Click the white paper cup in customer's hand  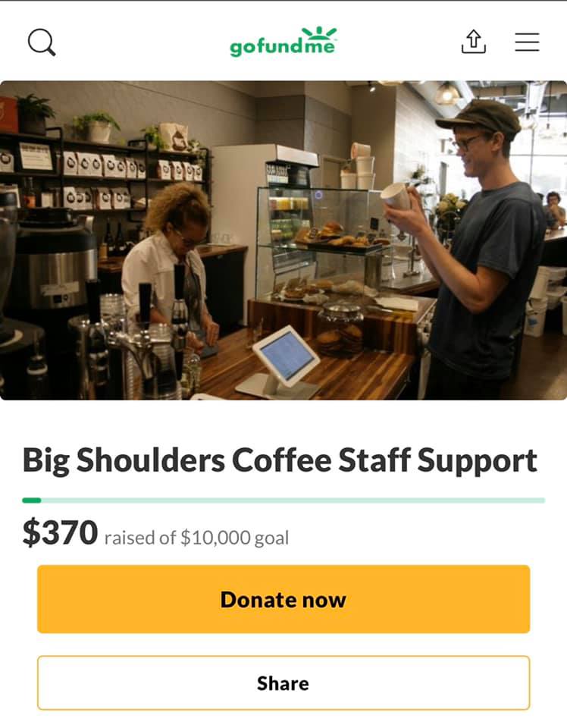396,196
